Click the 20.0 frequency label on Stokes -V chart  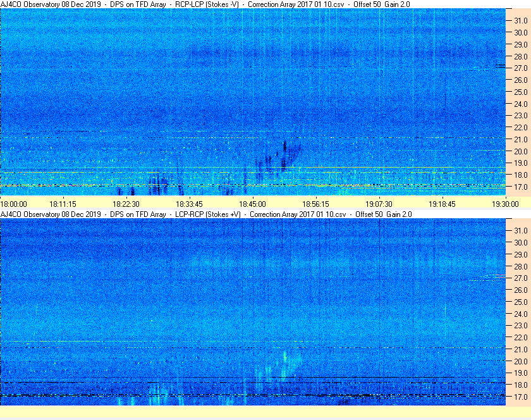click(x=521, y=152)
